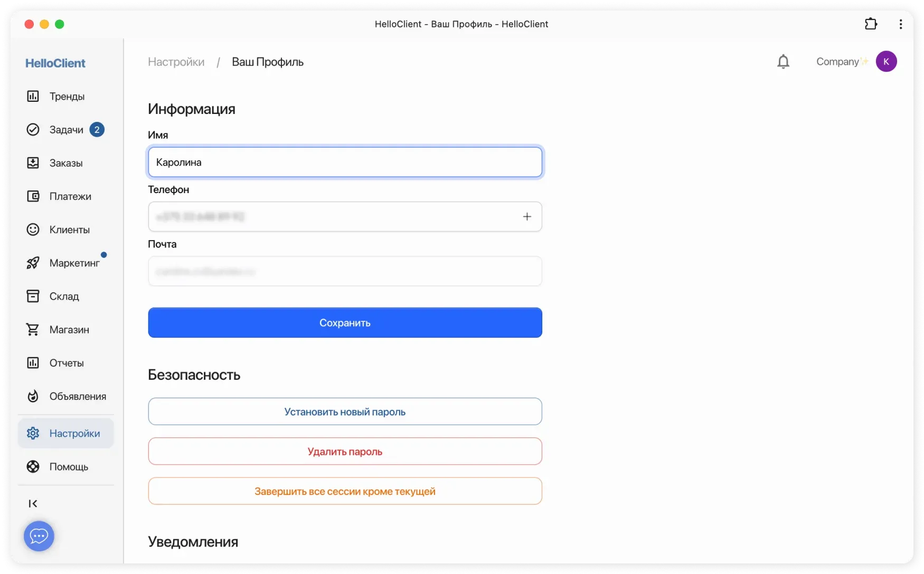Open the three-dot browser menu
924x574 pixels.
pos(900,24)
